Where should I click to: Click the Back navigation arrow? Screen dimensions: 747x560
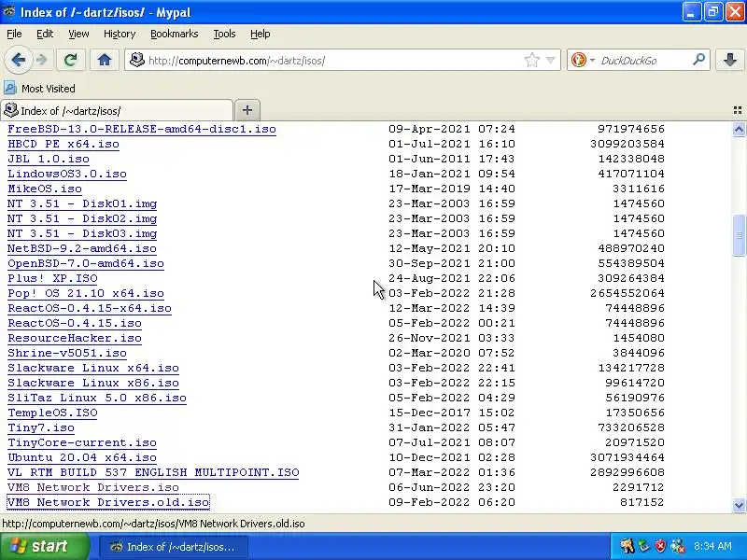[19, 60]
